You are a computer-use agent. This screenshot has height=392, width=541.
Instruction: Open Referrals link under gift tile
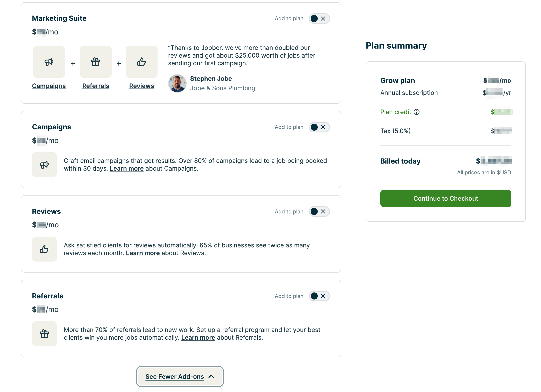click(96, 86)
